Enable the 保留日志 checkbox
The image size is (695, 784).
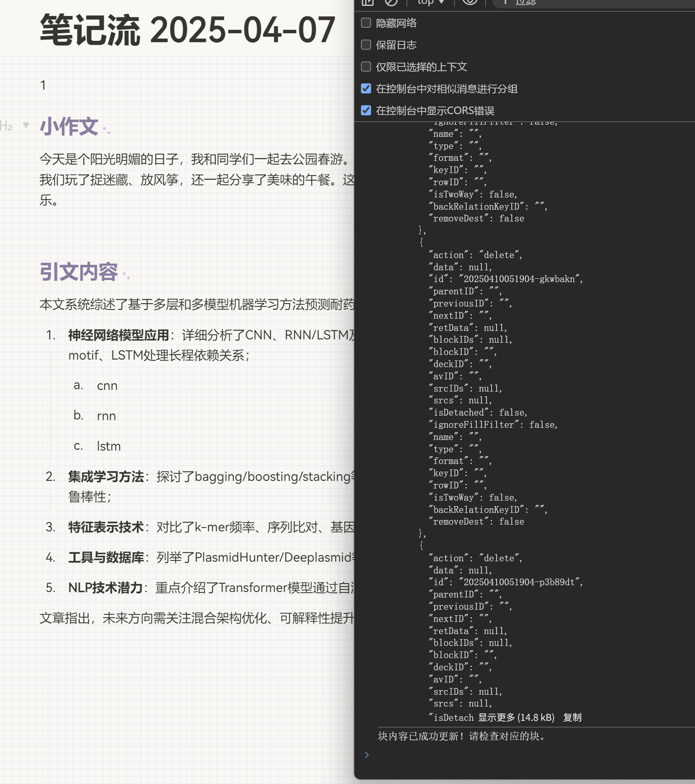coord(366,45)
